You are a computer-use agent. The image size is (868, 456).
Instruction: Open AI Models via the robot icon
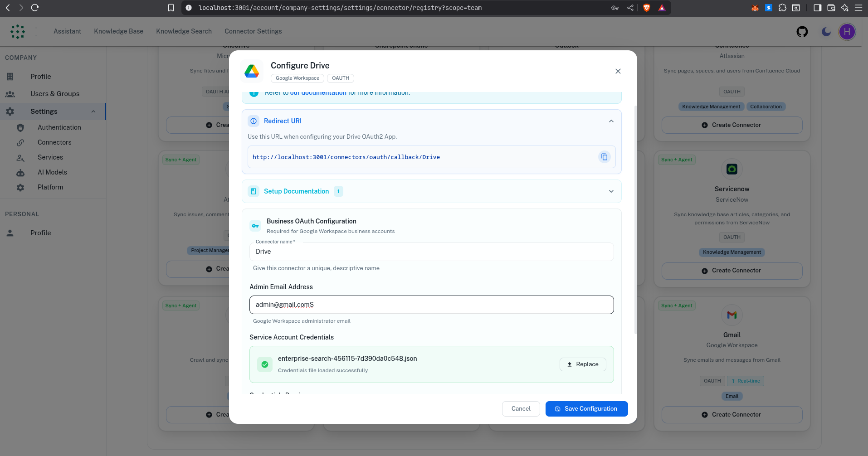click(20, 172)
